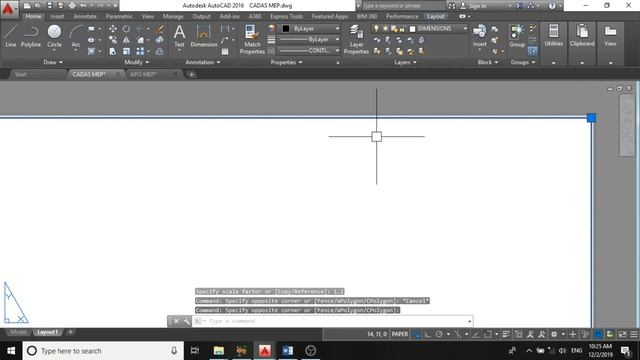The height and width of the screenshot is (360, 640).
Task: Toggle the highlighted group selection button
Action: tap(532, 51)
